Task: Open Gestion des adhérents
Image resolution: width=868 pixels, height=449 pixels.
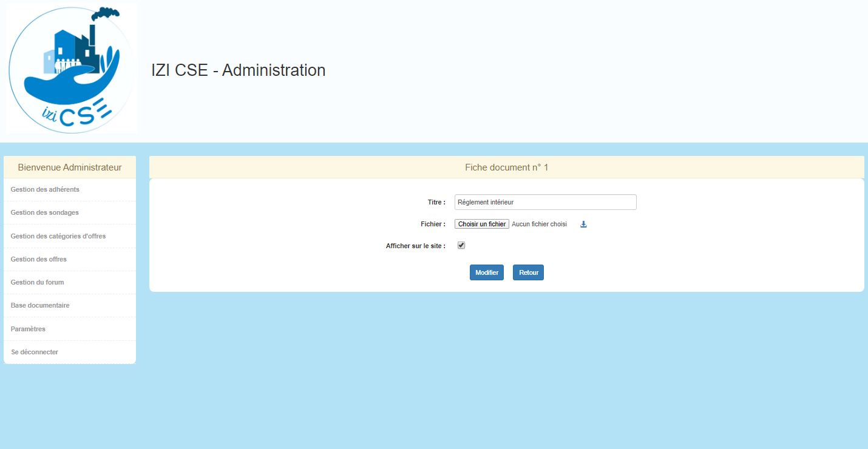Action: coord(45,189)
